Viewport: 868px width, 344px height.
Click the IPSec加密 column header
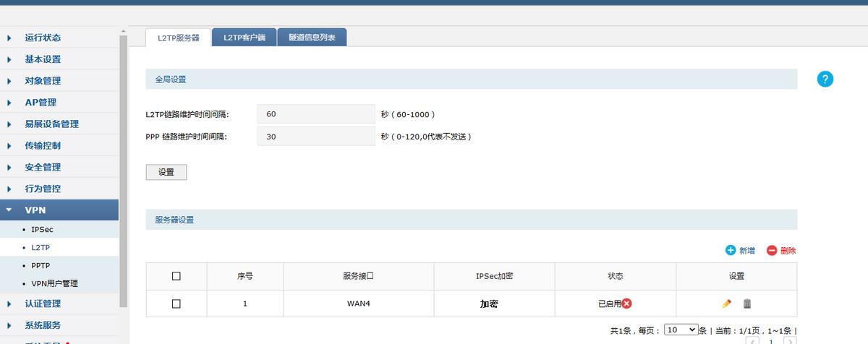[495, 276]
